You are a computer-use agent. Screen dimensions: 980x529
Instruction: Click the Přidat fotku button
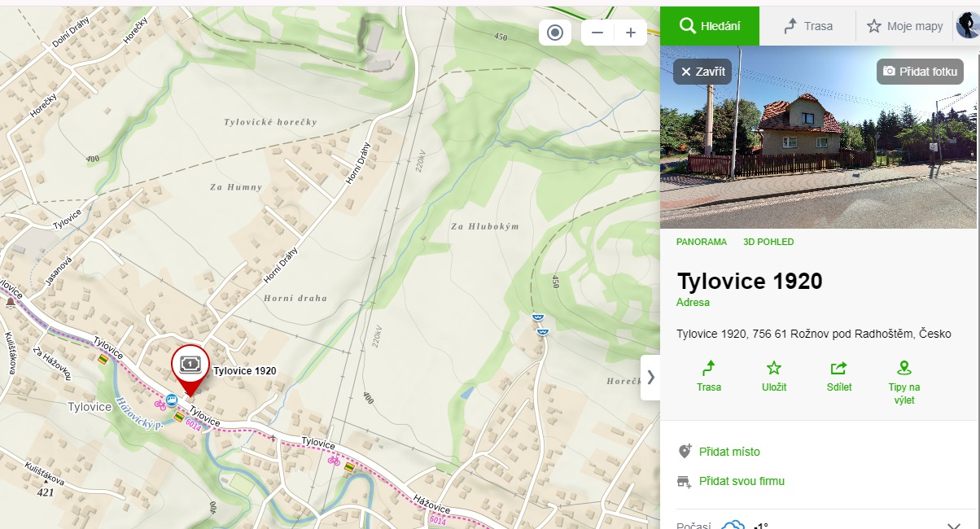920,72
